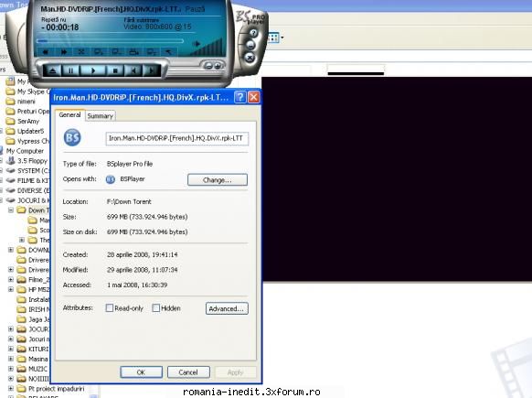The height and width of the screenshot is (398, 532).
Task: Expand the HP M52 folder tree node
Action: (11, 289)
